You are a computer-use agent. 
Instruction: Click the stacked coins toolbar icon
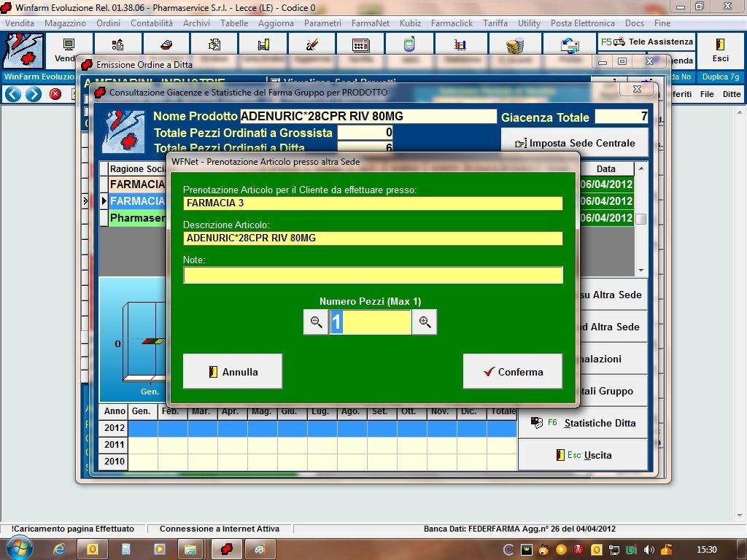point(515,45)
